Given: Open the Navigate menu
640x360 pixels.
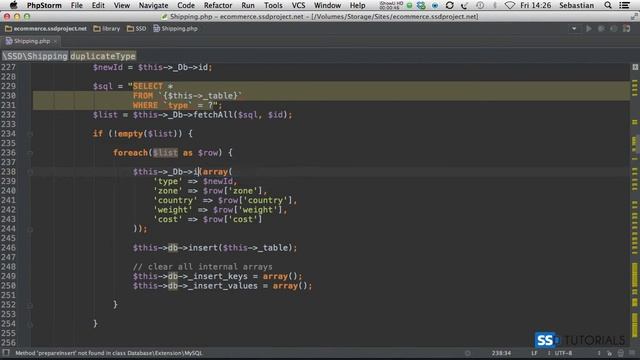Looking at the screenshot, I should click(x=153, y=5).
